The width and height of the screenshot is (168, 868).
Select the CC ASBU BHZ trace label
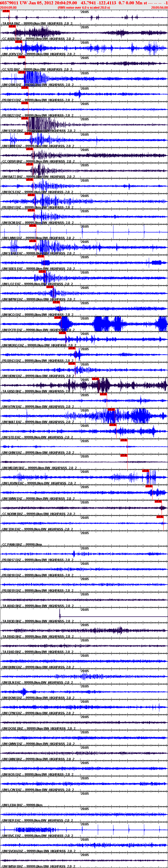[38, 39]
